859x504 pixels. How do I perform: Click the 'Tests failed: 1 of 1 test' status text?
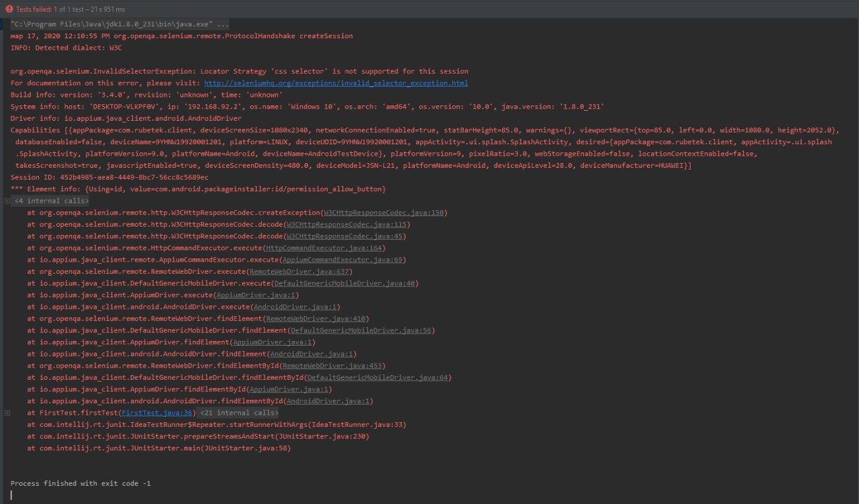pos(70,9)
